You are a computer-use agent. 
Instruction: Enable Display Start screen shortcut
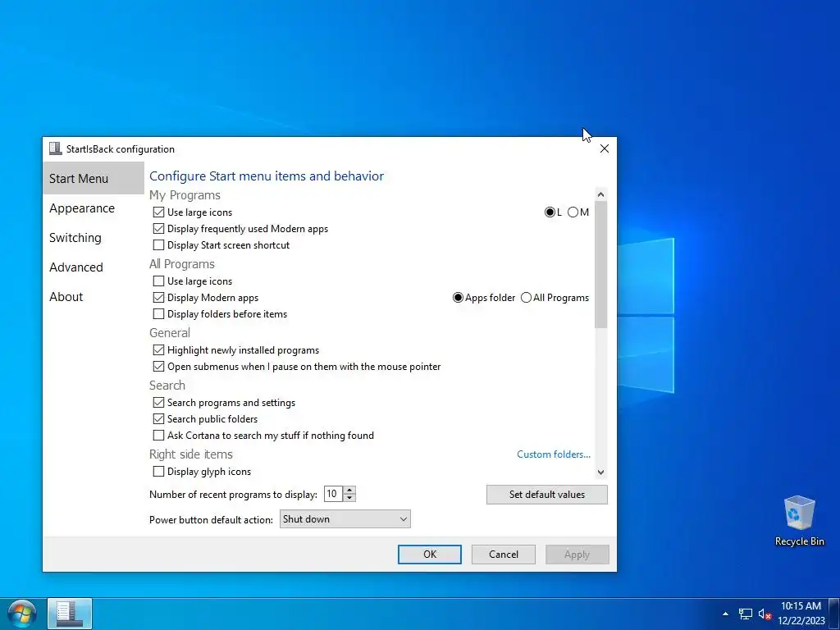[x=158, y=244]
